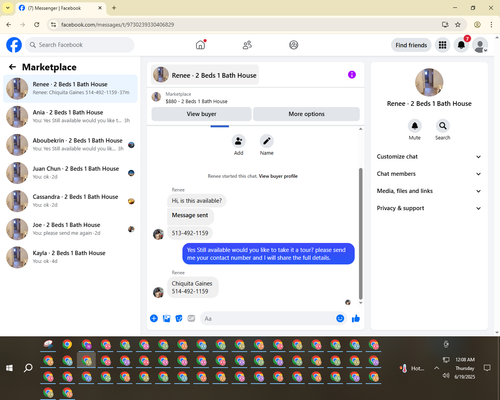Click the 'Message sent' bubble

pyautogui.click(x=190, y=215)
